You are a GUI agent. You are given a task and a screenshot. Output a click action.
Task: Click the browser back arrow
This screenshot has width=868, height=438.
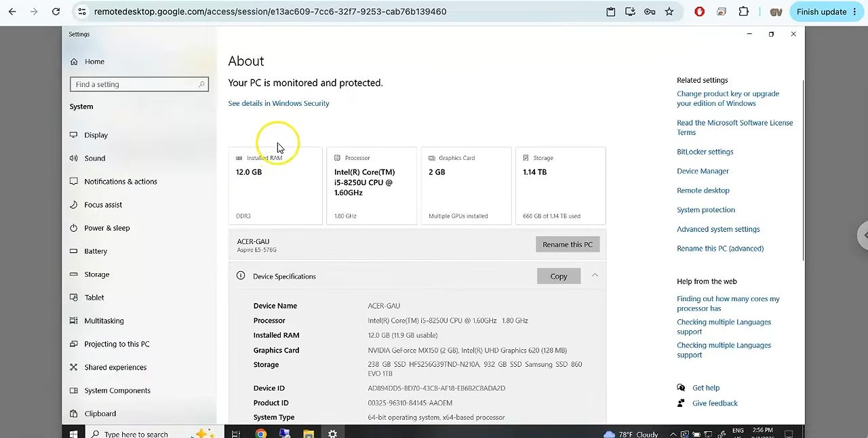(x=12, y=12)
